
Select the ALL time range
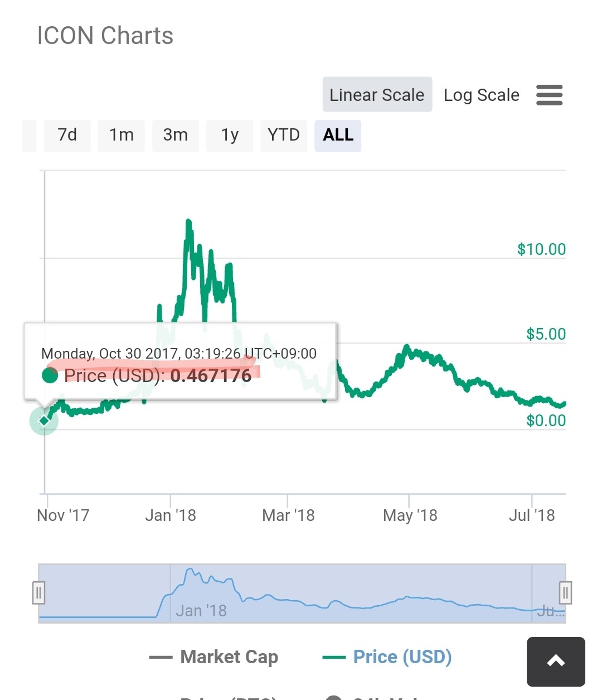338,136
